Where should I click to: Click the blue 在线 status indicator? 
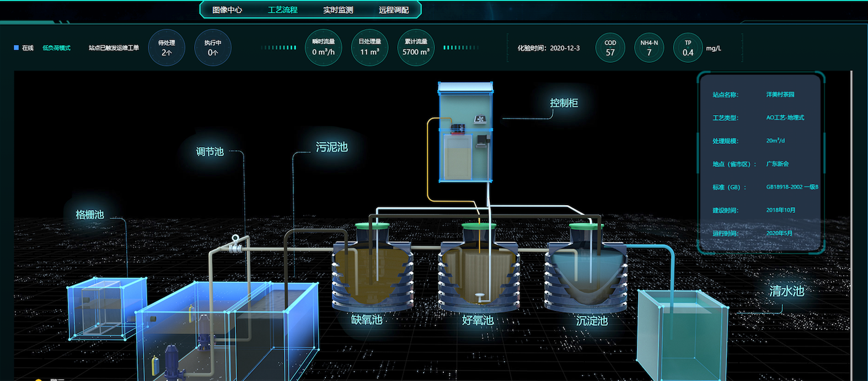(17, 48)
